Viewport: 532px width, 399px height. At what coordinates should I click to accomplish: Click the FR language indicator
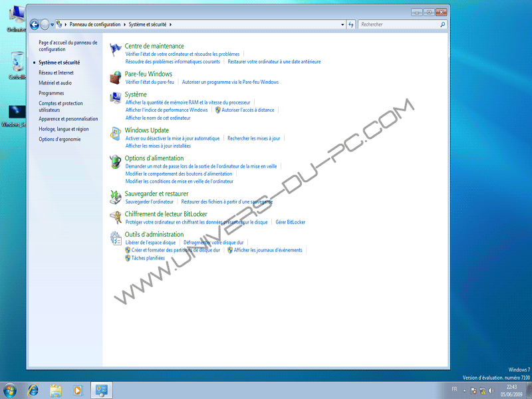click(454, 390)
